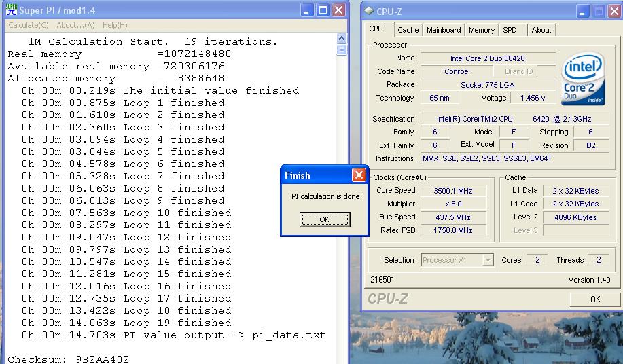
Task: Switch to Memory tab in CPU-Z
Action: pos(482,30)
